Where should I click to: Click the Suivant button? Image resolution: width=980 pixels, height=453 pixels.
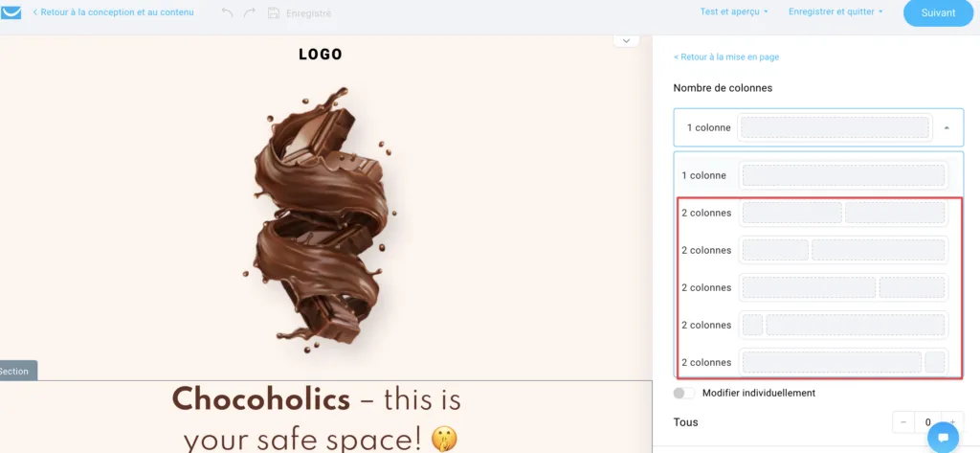tap(938, 13)
